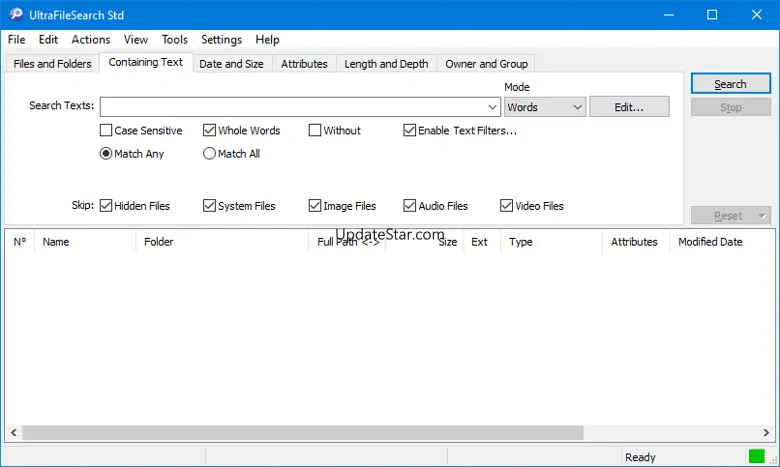Click the scroll right arrow of results list
Screen dimensions: 780x467
(766, 432)
